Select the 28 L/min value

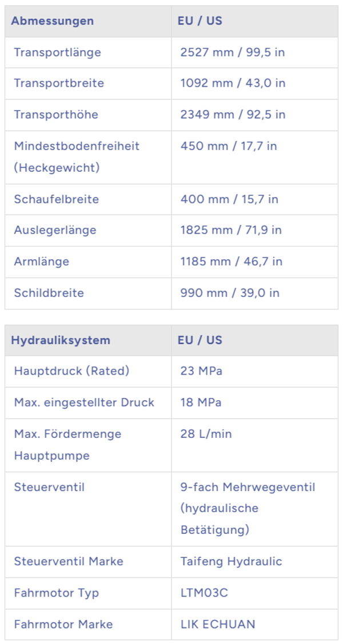coord(206,434)
